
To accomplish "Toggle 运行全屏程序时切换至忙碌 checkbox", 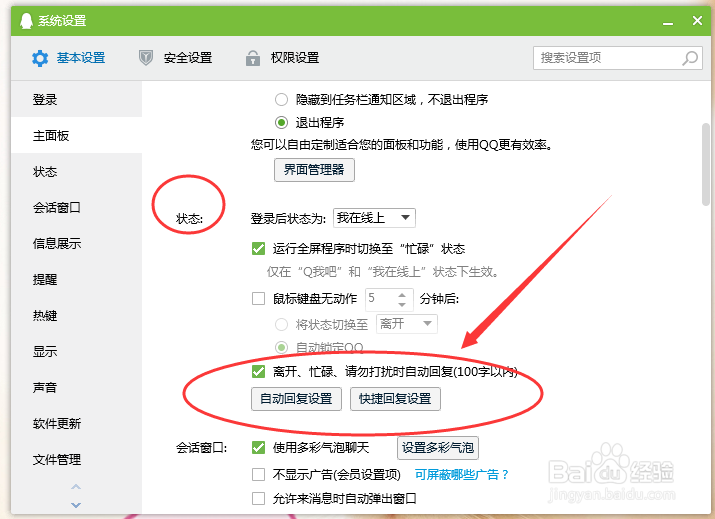I will 259,249.
